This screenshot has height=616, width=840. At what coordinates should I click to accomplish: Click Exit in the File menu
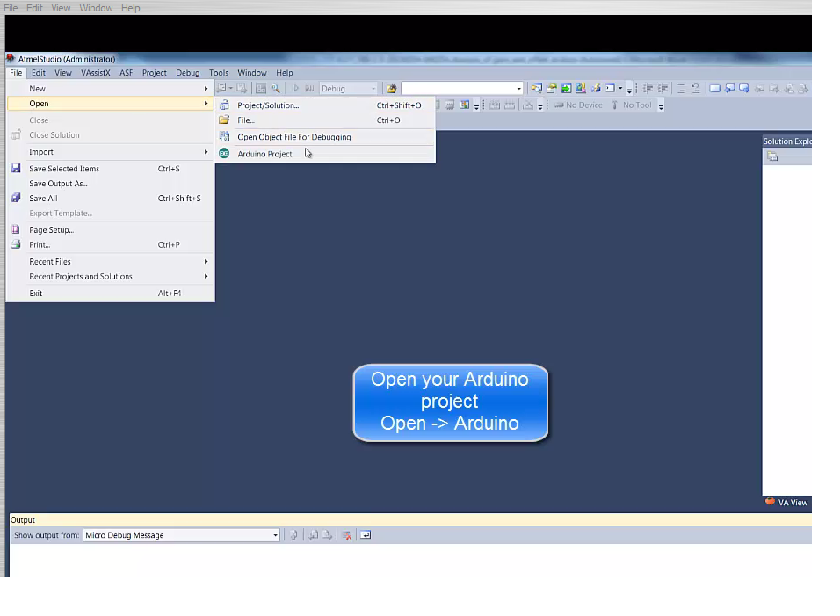coord(110,293)
